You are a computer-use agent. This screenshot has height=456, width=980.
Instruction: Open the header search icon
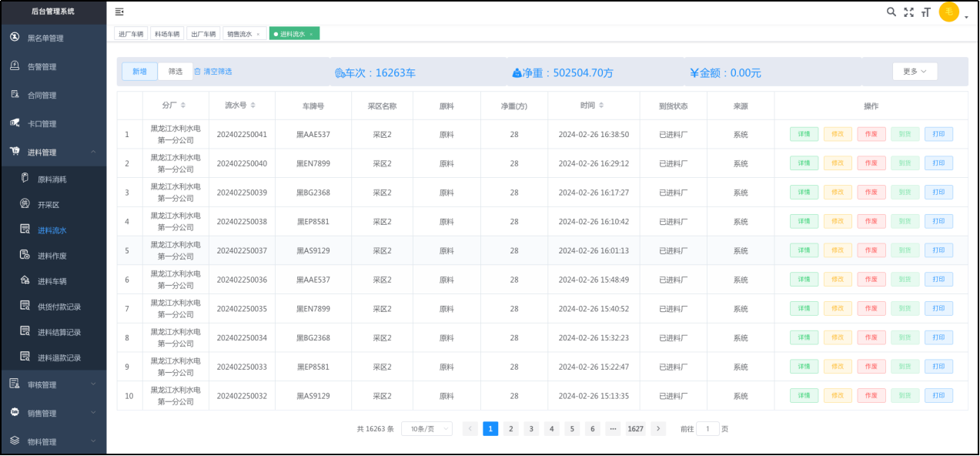click(x=891, y=12)
